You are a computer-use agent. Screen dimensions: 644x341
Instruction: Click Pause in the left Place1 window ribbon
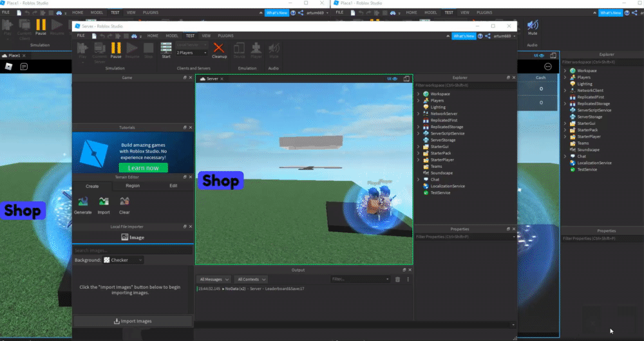(41, 26)
